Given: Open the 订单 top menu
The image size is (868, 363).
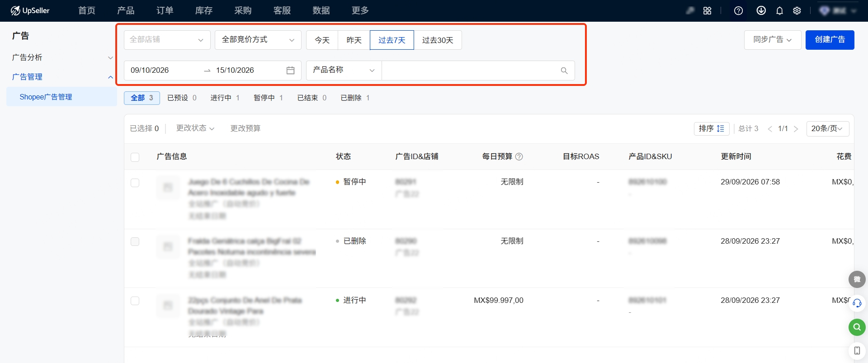Looking at the screenshot, I should 165,10.
